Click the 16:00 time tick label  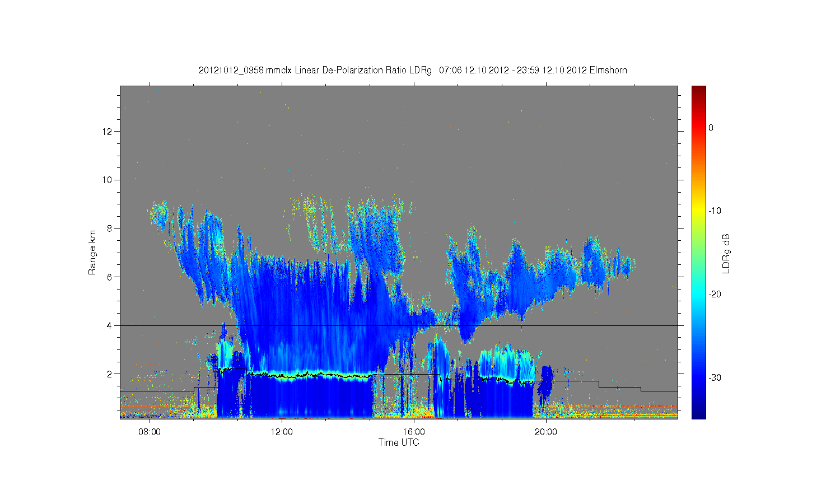[414, 432]
